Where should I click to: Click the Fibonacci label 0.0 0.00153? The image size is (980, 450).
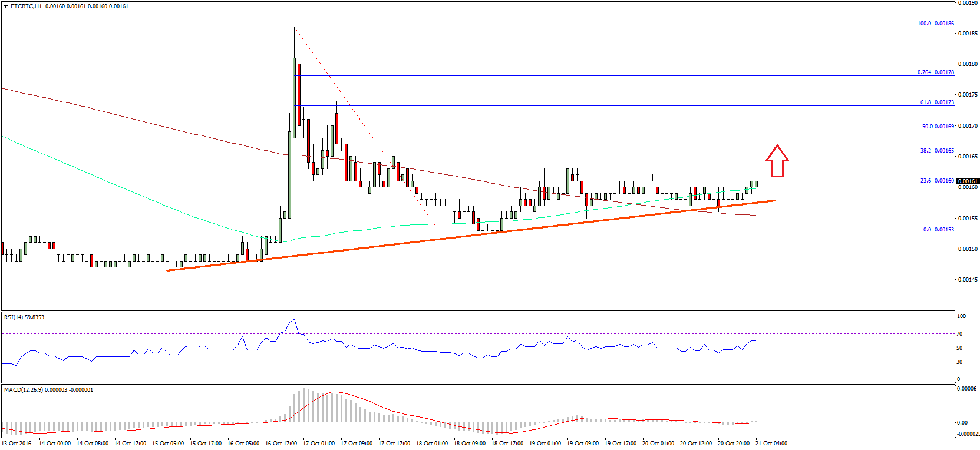[938, 230]
